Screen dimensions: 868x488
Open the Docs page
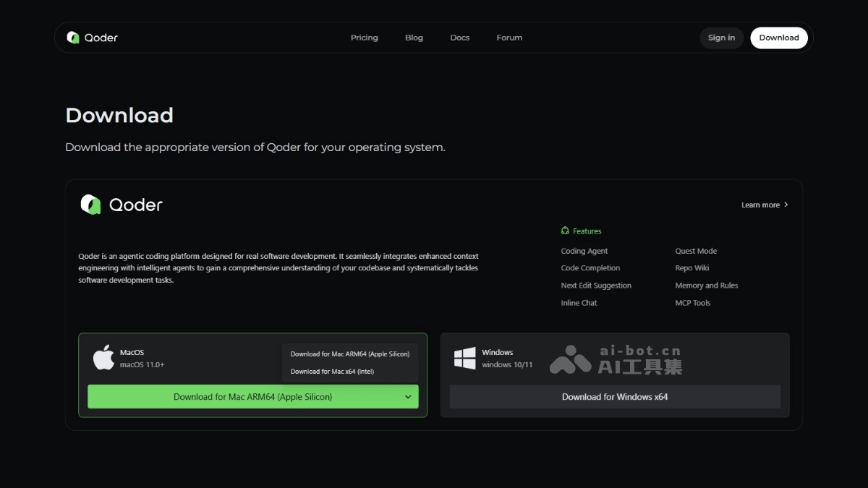[459, 38]
